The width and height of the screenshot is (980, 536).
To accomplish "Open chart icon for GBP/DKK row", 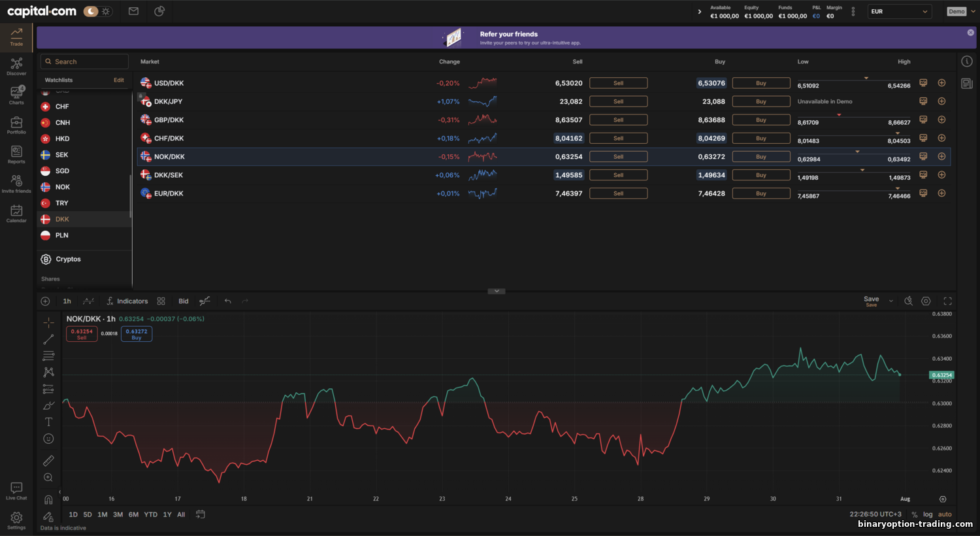I will (923, 120).
